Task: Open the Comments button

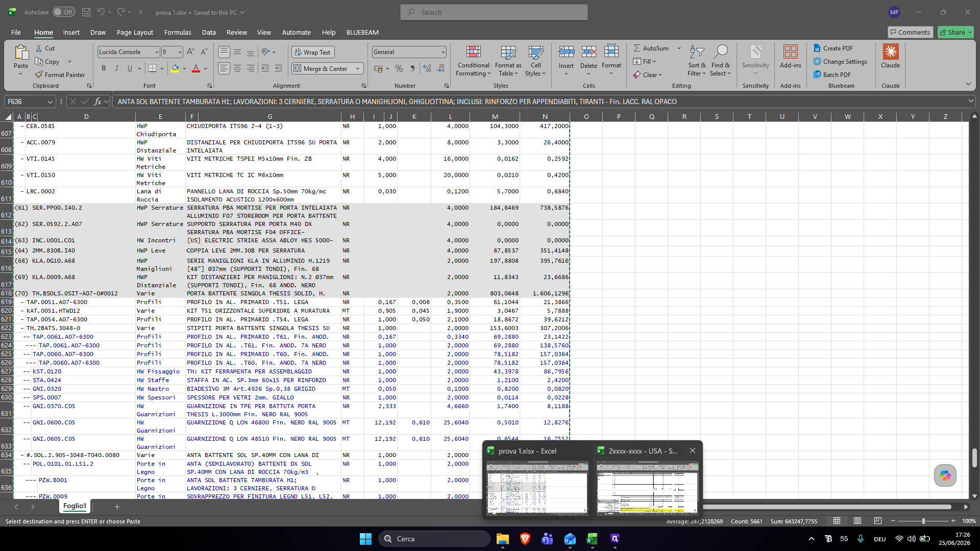Action: [910, 32]
